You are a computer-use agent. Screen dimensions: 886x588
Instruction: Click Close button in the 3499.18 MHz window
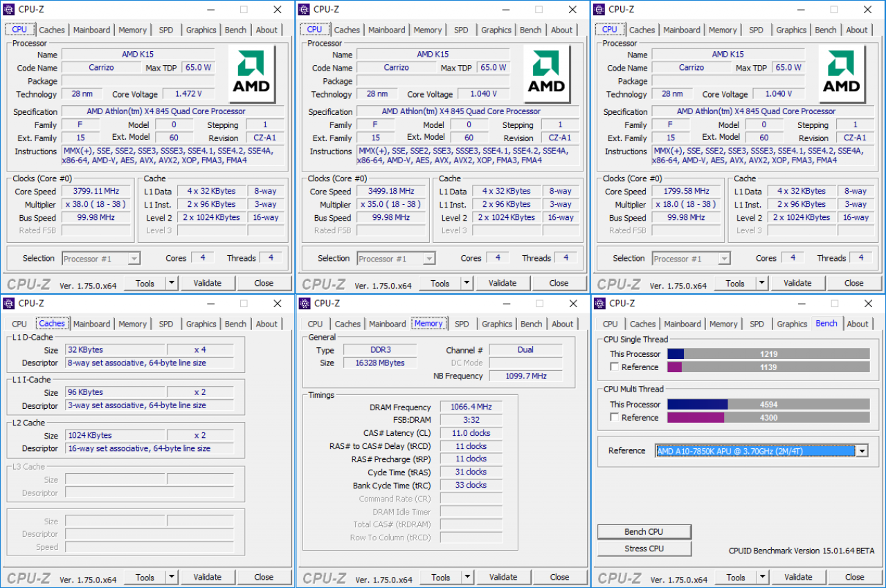tap(559, 283)
